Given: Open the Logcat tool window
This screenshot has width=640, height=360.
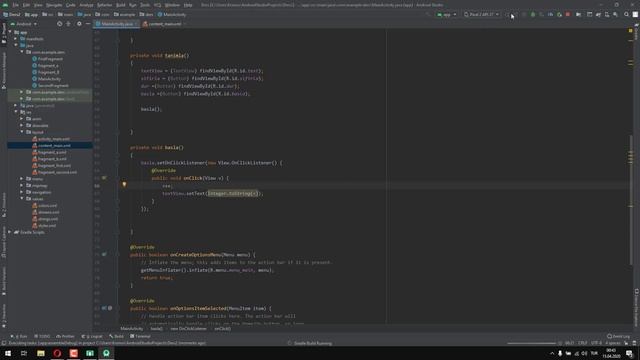Looking at the screenshot, I should click(92, 336).
